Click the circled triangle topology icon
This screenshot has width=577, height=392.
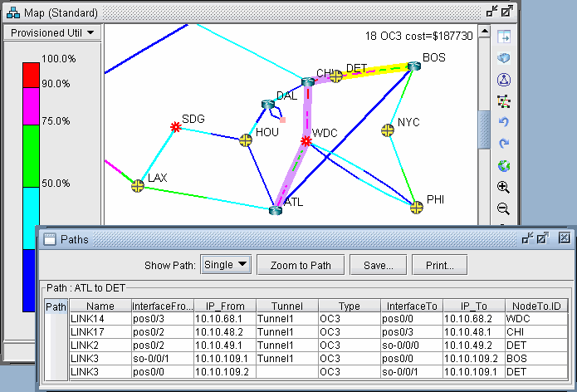click(x=503, y=80)
